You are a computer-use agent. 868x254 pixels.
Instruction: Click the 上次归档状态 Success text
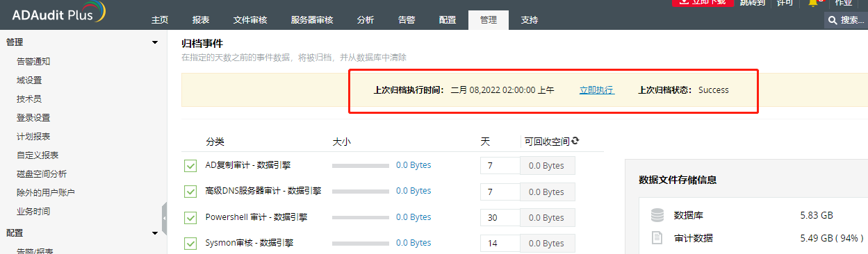coord(714,90)
